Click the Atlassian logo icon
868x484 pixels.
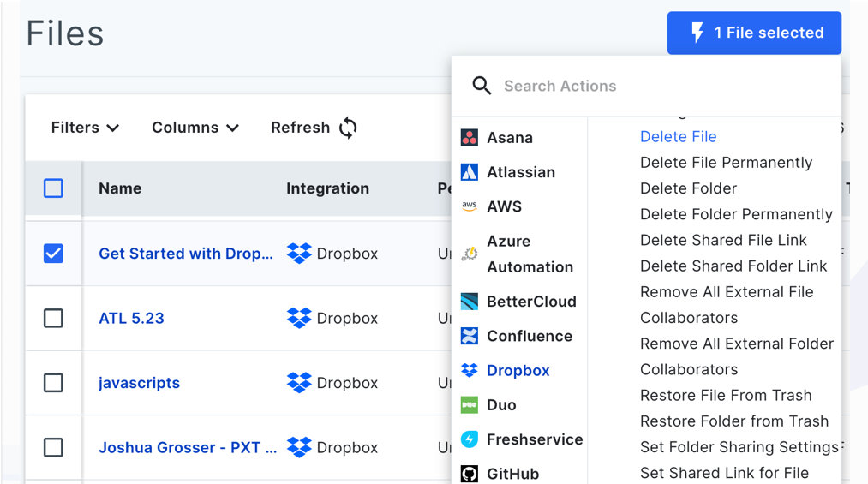(470, 172)
